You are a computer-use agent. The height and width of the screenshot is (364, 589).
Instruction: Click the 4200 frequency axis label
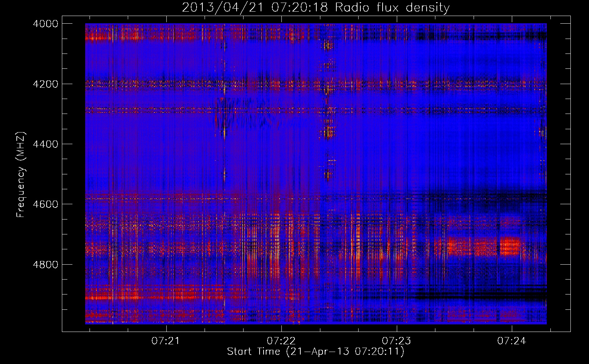point(46,84)
